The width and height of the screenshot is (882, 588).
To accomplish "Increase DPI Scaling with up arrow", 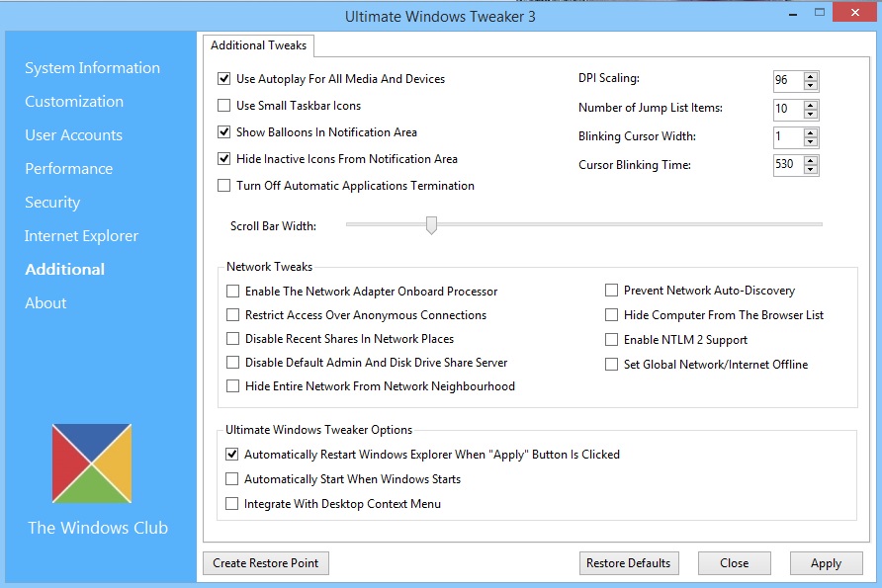I will click(810, 77).
